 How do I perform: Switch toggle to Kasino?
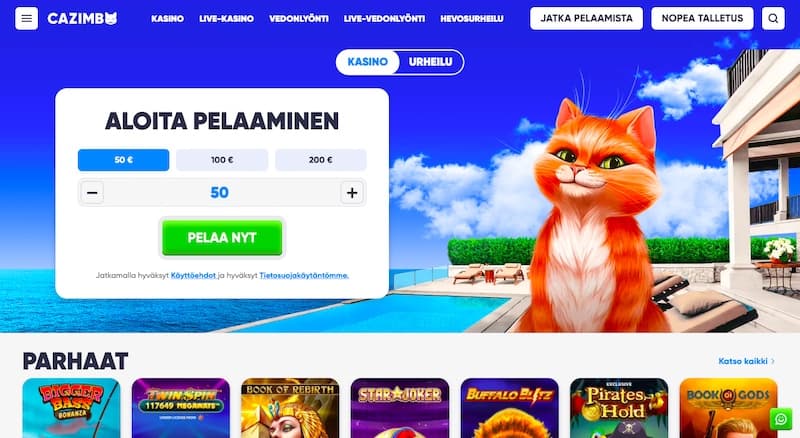pyautogui.click(x=367, y=62)
